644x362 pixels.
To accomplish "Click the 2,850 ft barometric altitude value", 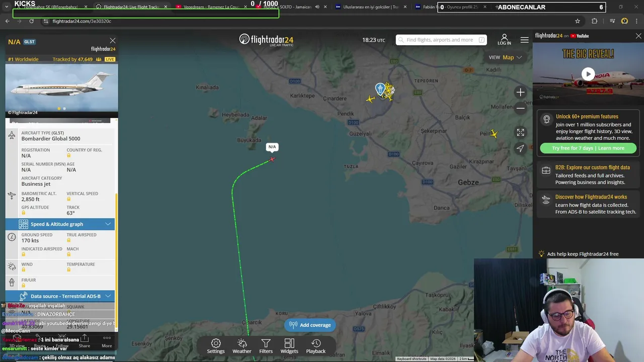I will [x=31, y=200].
